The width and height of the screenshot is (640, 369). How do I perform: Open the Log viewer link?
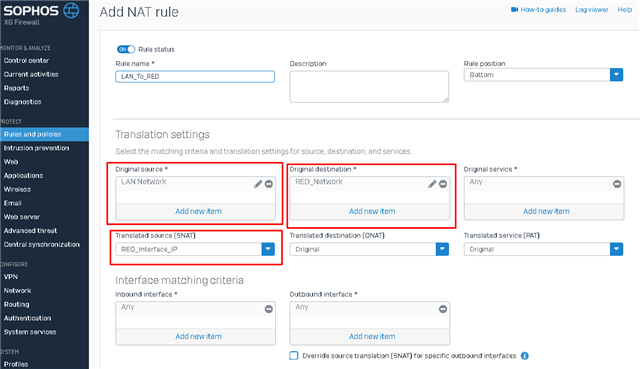[x=592, y=9]
